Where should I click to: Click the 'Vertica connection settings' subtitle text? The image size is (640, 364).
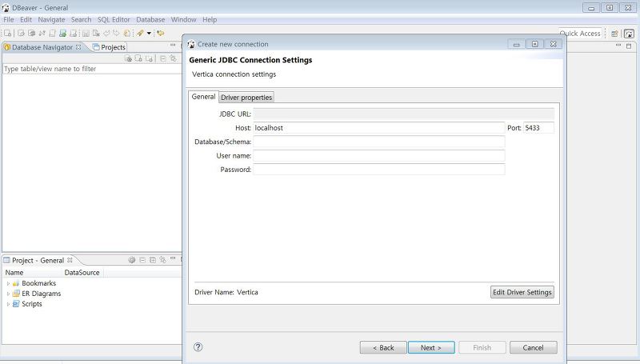[x=234, y=74]
